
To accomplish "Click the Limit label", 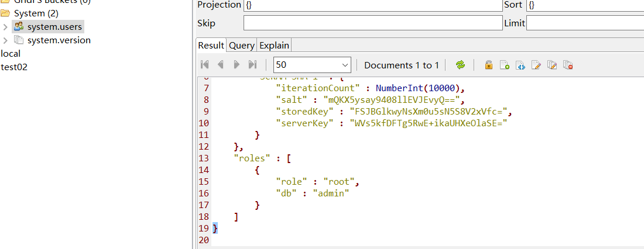I will point(515,23).
